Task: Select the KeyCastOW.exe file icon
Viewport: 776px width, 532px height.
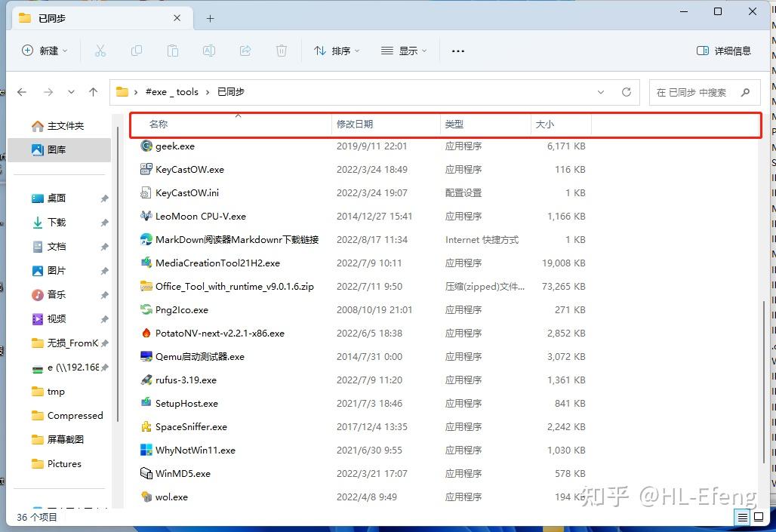Action: click(x=146, y=169)
